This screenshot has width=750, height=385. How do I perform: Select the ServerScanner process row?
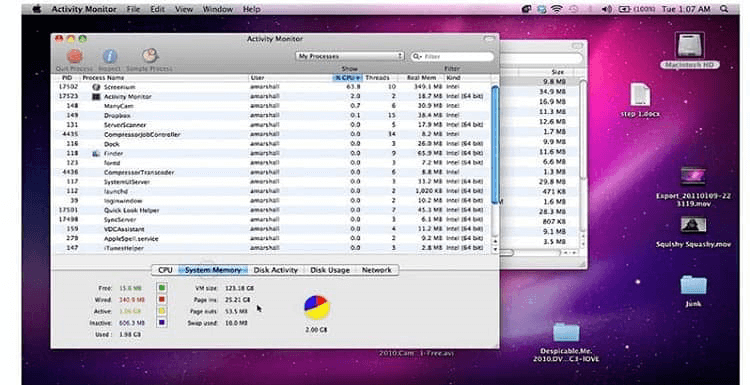tap(272, 125)
